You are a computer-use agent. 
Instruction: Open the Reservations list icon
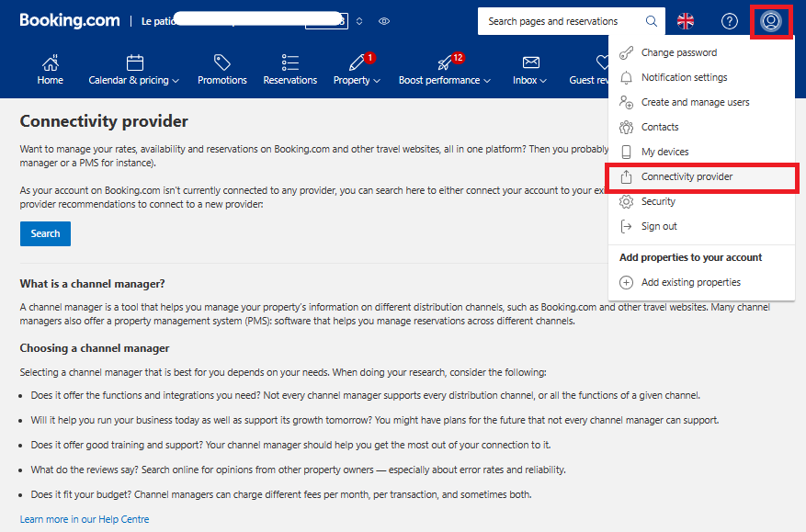click(289, 62)
